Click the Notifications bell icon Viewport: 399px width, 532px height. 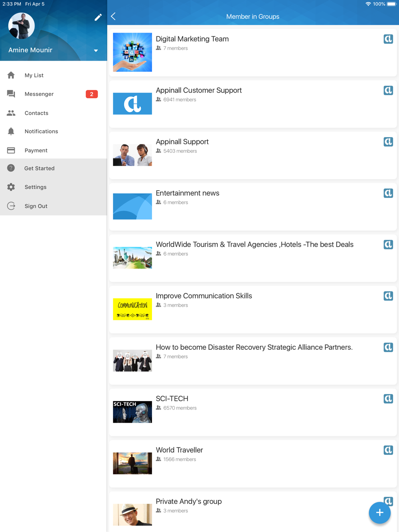coord(11,132)
